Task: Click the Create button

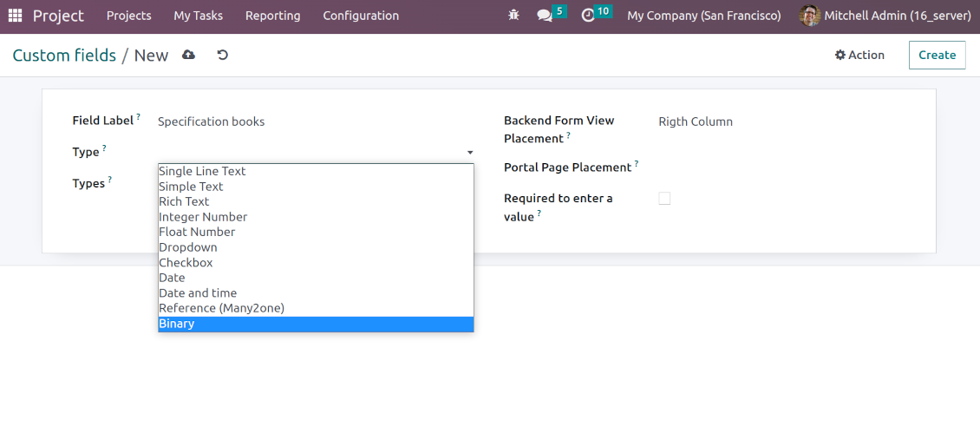Action: 937,55
